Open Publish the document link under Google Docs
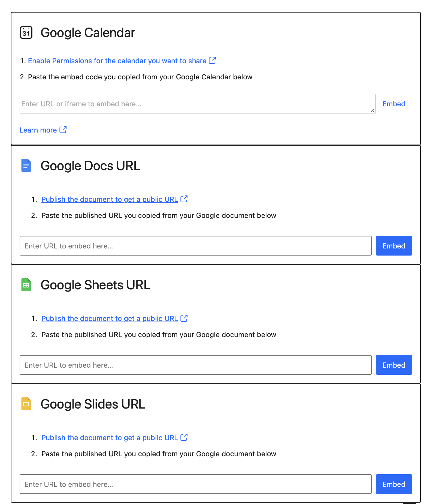This screenshot has width=424, height=504. pyautogui.click(x=110, y=199)
